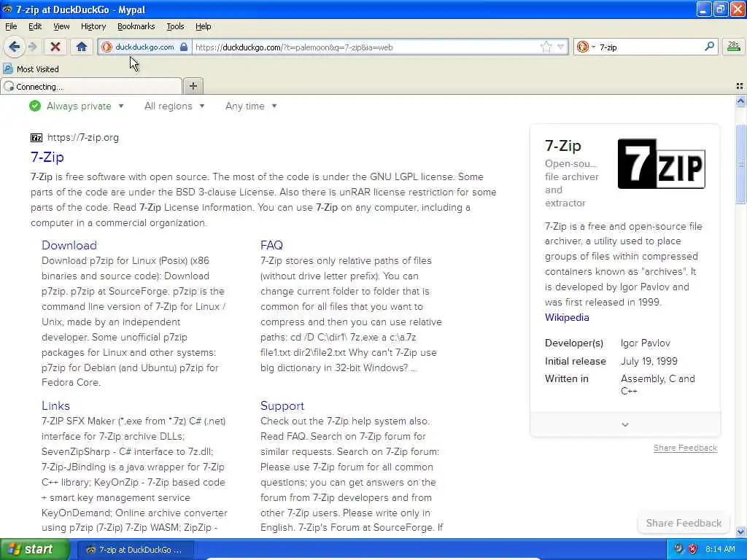Click the floating Share Feedback button

click(684, 523)
